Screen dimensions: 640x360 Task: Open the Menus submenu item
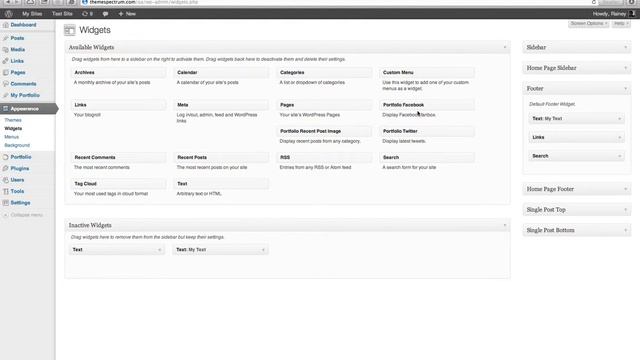point(11,137)
